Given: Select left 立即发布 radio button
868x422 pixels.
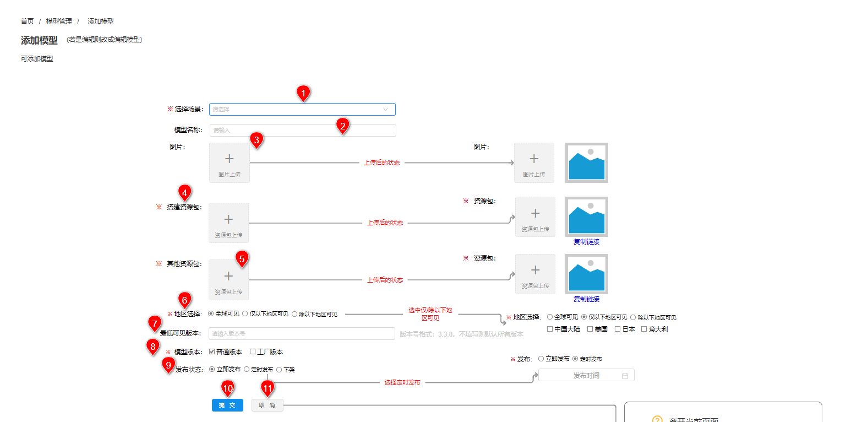Looking at the screenshot, I should click(x=212, y=369).
